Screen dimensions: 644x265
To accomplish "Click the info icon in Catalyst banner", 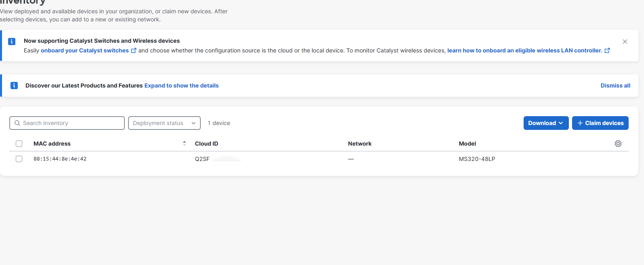I will pos(12,42).
